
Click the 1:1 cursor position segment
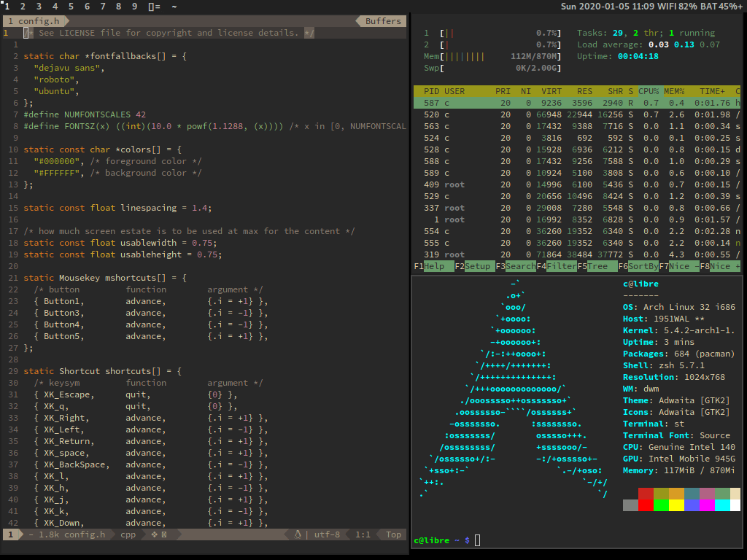[363, 534]
